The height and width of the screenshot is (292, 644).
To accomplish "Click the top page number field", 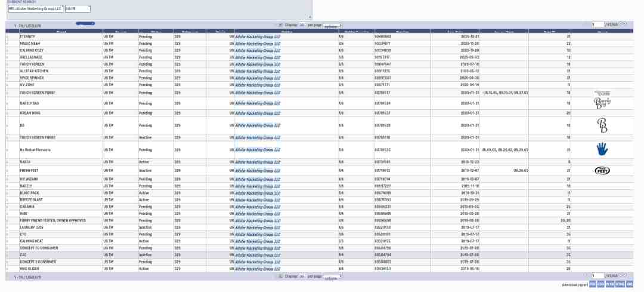I will (x=598, y=24).
